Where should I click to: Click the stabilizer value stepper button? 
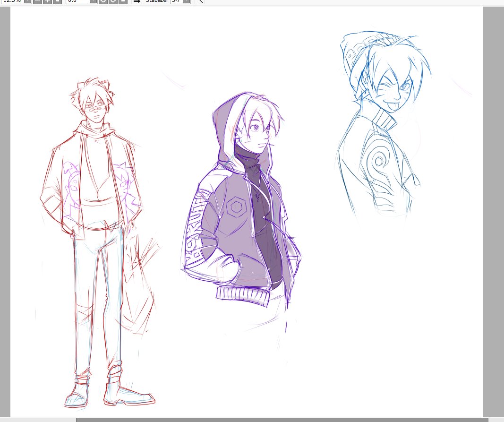186,2
